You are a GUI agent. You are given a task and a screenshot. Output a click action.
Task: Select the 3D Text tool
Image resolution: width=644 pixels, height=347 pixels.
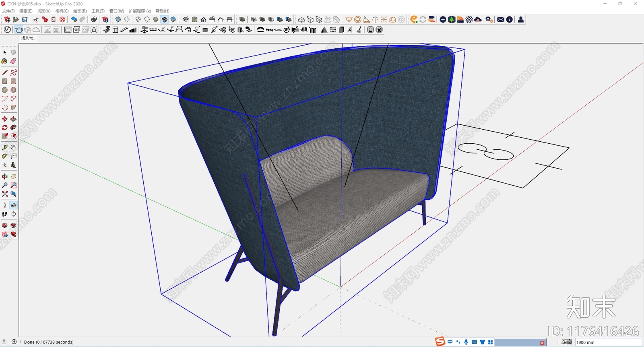click(x=13, y=165)
